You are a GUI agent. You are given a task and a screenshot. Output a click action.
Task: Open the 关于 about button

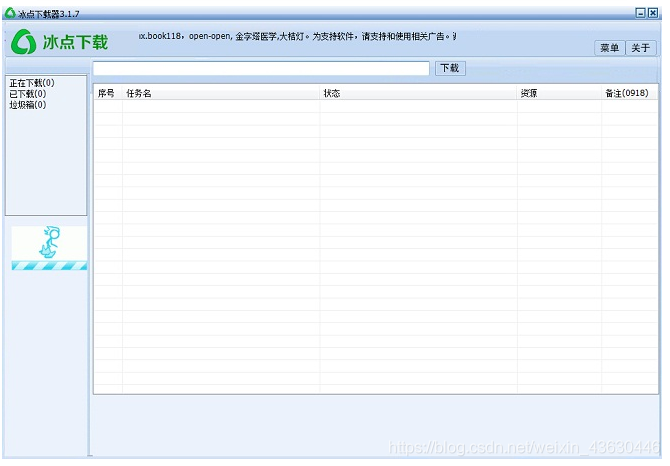click(641, 48)
